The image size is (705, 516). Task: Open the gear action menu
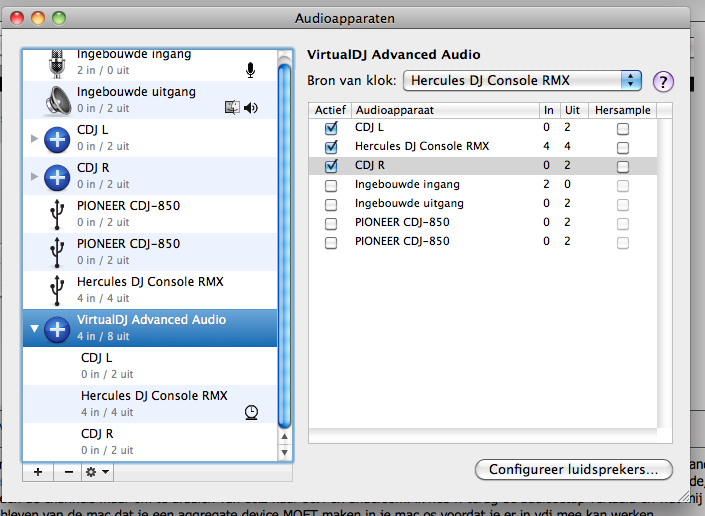click(x=98, y=472)
